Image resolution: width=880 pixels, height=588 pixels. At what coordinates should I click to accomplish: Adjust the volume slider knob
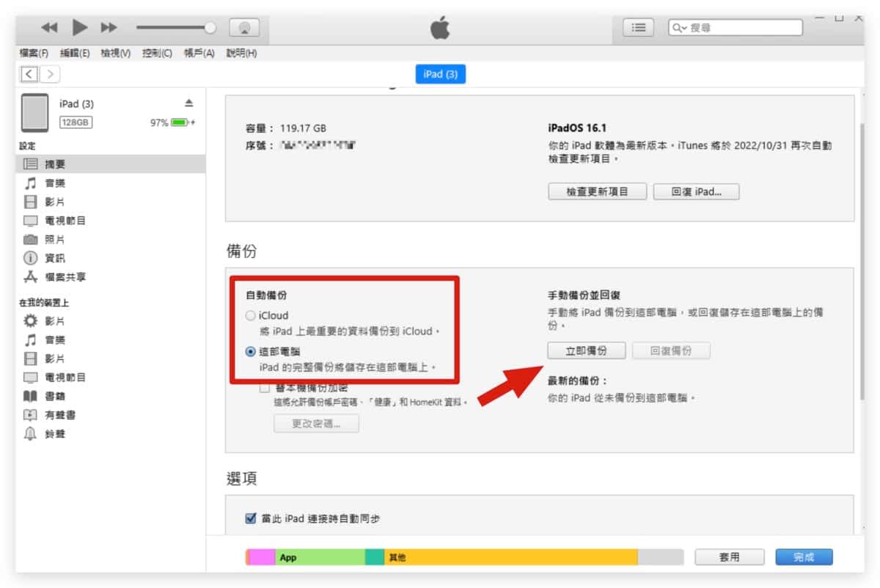210,28
